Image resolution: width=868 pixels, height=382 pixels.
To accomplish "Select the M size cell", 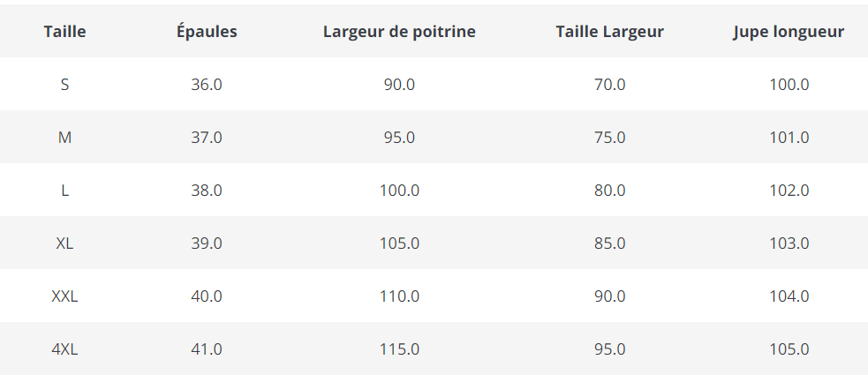I will click(64, 138).
